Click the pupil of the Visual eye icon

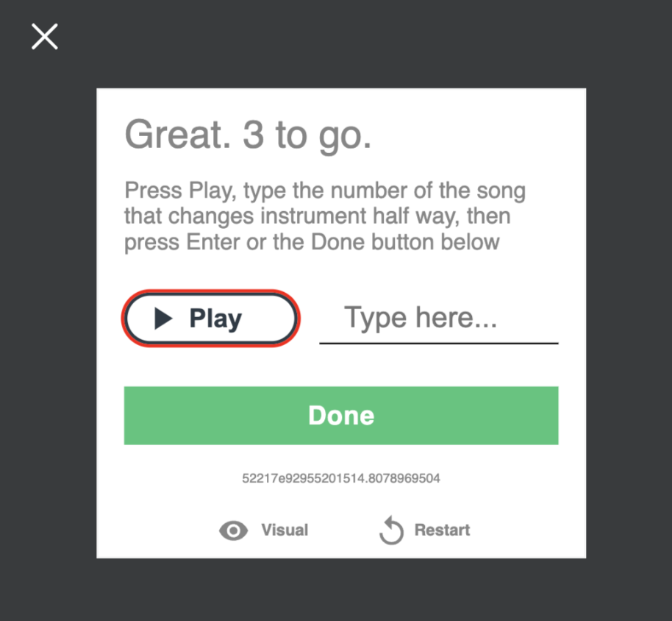[x=234, y=531]
